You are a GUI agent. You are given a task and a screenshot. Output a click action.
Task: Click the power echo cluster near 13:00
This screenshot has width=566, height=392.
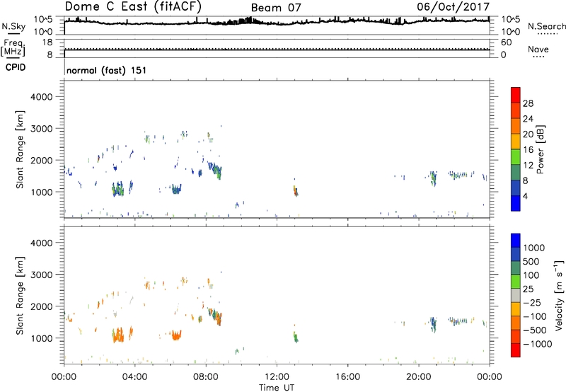point(296,190)
